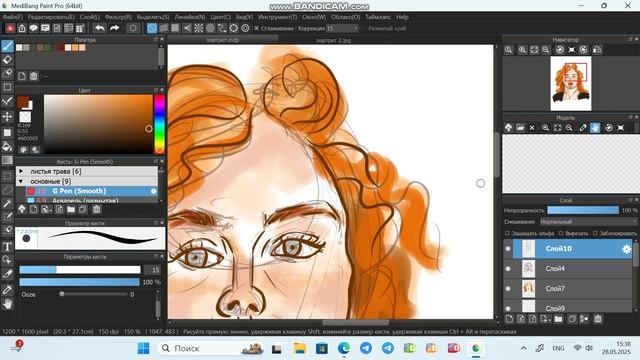Screen dimensions: 640x360
Task: Click the Undo arrow in the toolbar
Action: pyautogui.click(x=100, y=28)
